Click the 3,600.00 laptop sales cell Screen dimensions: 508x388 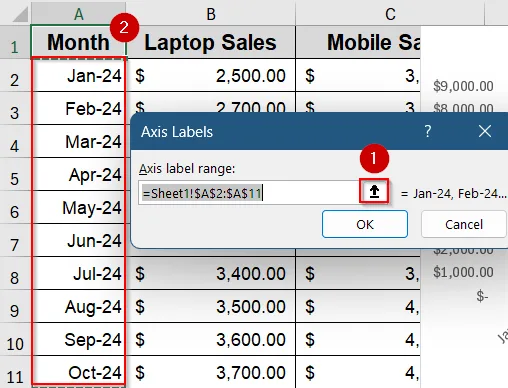click(211, 339)
